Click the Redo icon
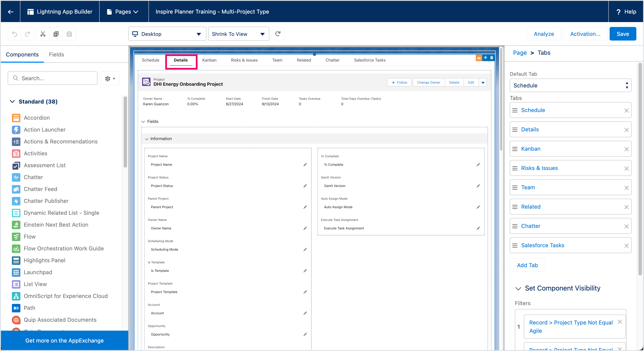 (27, 34)
